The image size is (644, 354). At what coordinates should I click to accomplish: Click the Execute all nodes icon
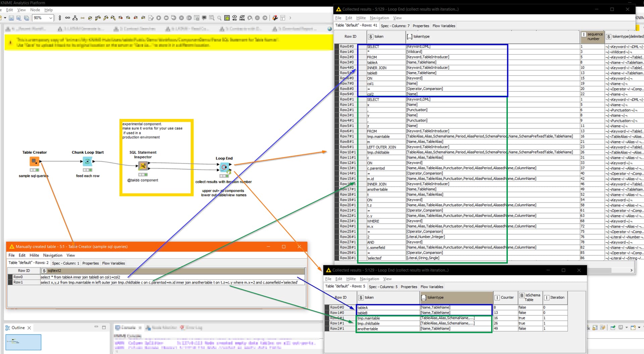[166, 18]
